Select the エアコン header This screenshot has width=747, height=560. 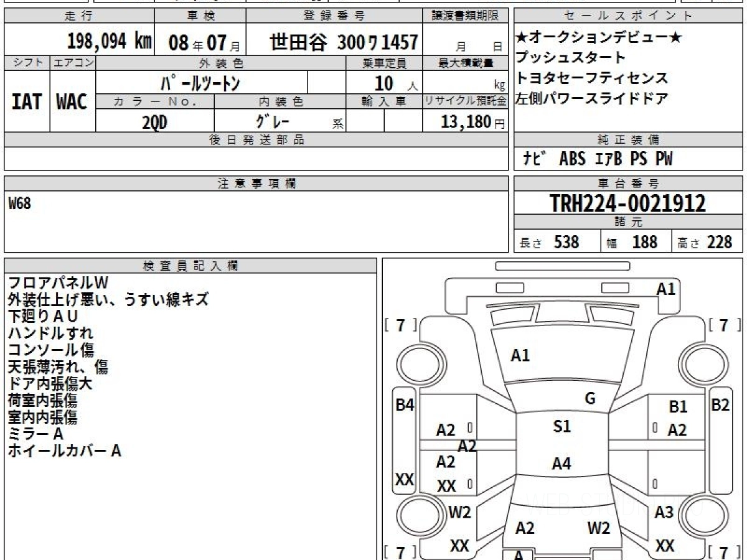(x=73, y=63)
